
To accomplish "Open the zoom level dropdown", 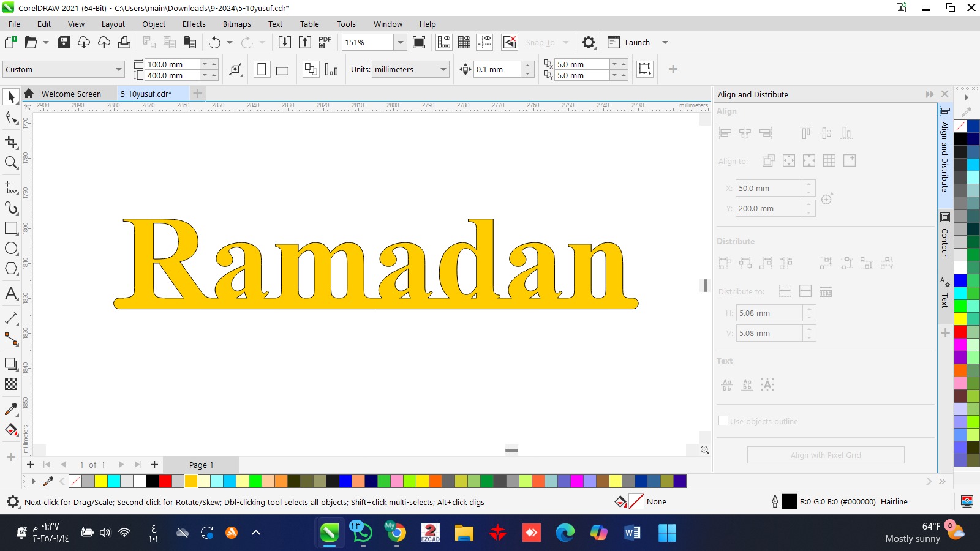I will [x=400, y=42].
